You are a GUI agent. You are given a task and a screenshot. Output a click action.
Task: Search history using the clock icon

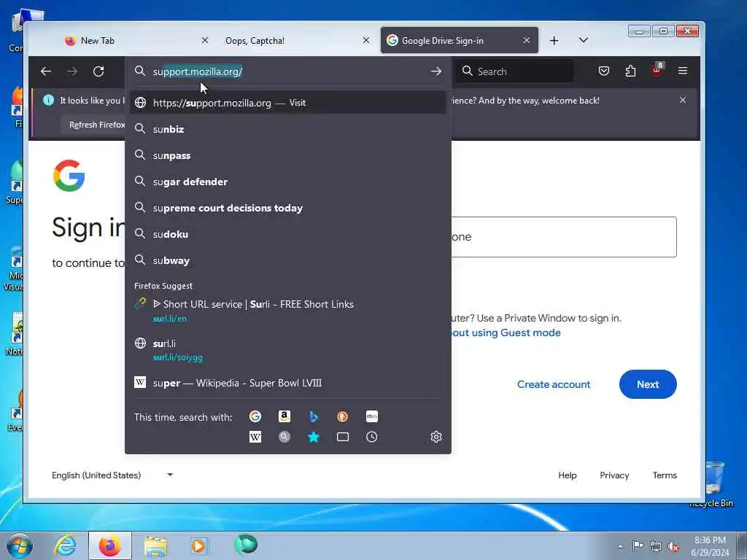pyautogui.click(x=372, y=437)
